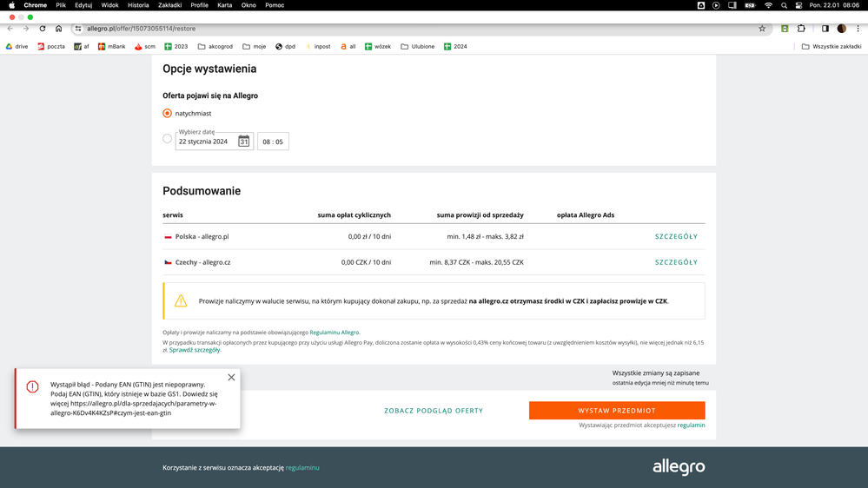
Task: Open the Chrome three-dot menu
Action: pos(858,29)
